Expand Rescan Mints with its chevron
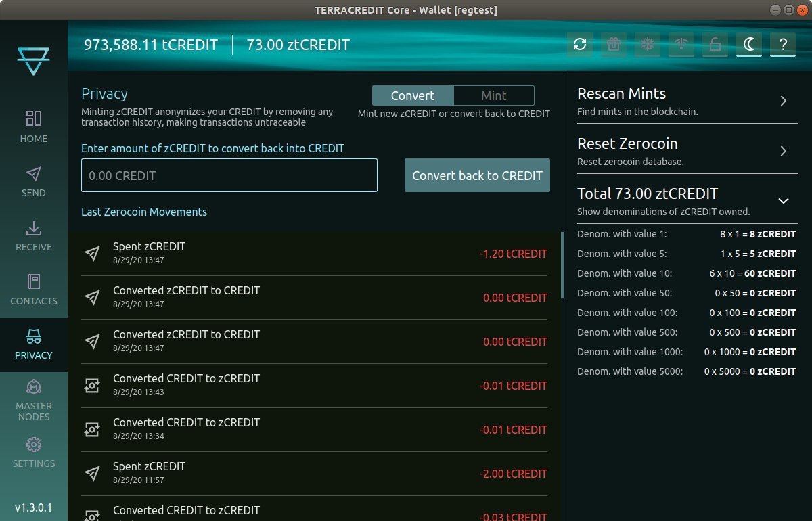This screenshot has width=812, height=521. [x=784, y=101]
